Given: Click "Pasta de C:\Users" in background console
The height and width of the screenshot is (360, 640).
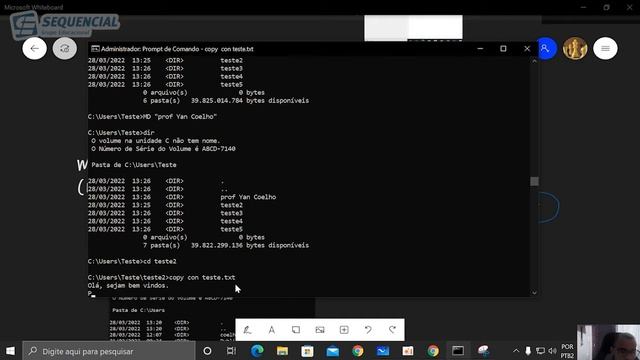Looking at the screenshot, I should (x=138, y=310).
